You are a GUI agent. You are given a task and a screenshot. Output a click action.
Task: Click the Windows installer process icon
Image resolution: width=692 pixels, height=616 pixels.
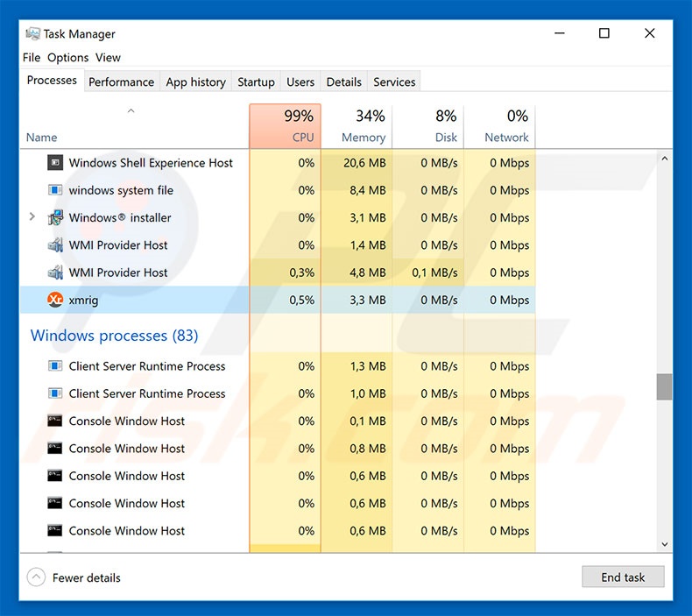(x=55, y=217)
